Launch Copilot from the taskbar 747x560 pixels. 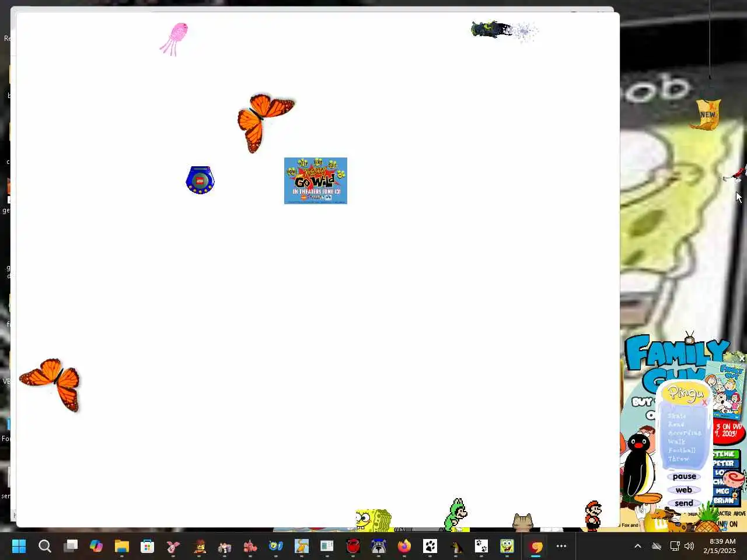coord(96,546)
